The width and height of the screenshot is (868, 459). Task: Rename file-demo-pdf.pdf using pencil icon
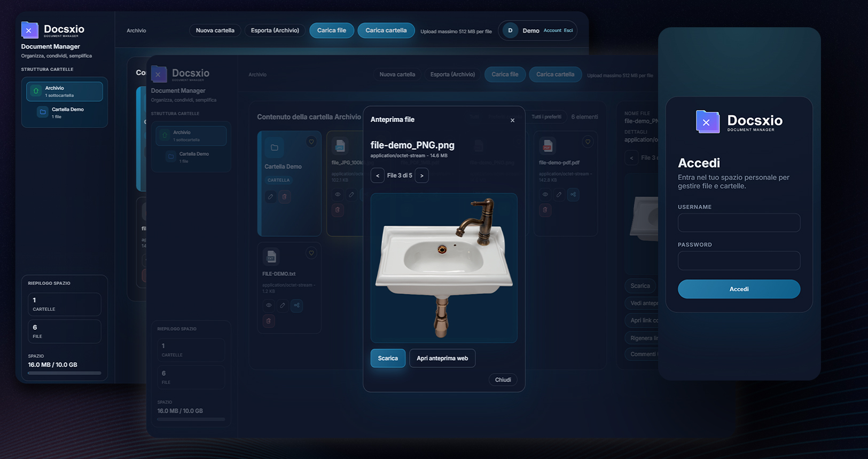click(x=559, y=195)
